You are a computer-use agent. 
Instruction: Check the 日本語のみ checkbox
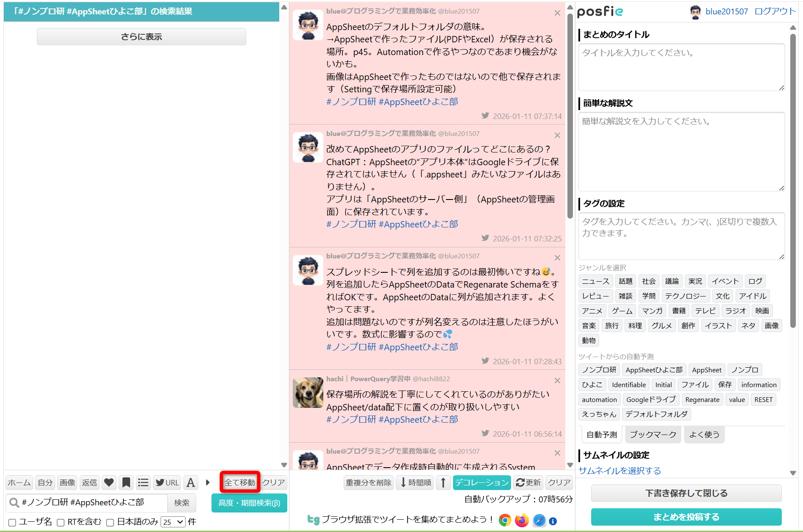[110, 522]
